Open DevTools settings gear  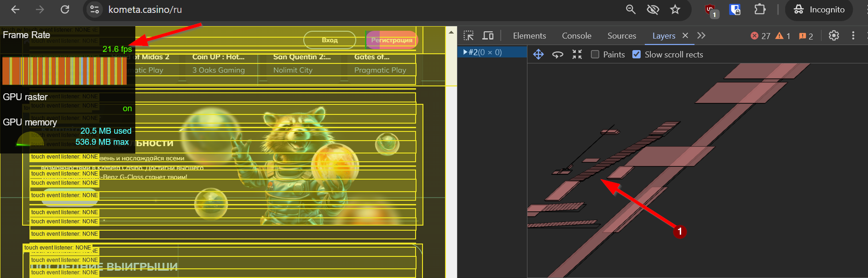[833, 36]
